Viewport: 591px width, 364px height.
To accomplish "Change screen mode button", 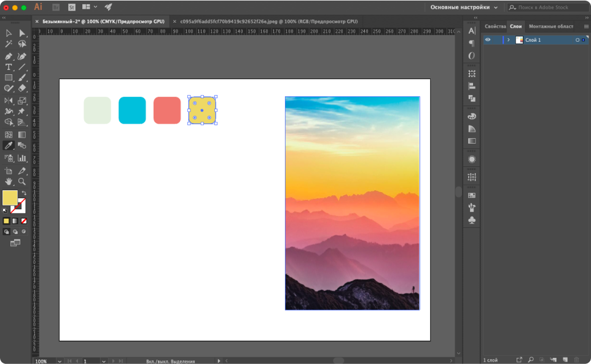I will [15, 243].
